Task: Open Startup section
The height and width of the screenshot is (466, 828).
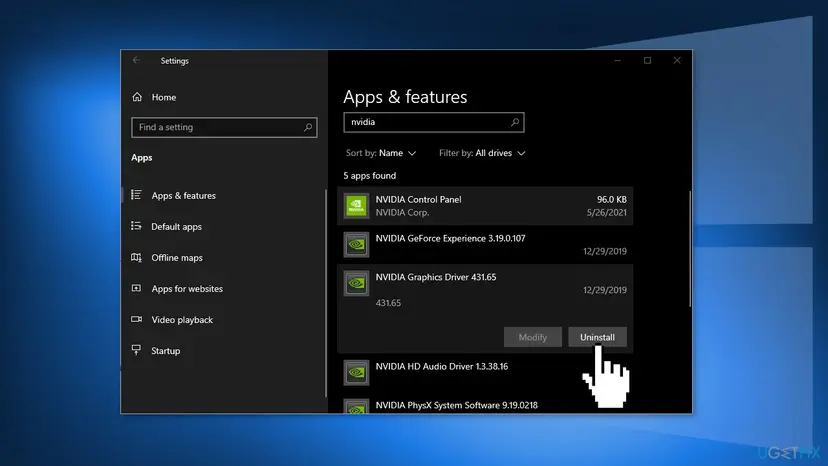Action: [x=165, y=351]
